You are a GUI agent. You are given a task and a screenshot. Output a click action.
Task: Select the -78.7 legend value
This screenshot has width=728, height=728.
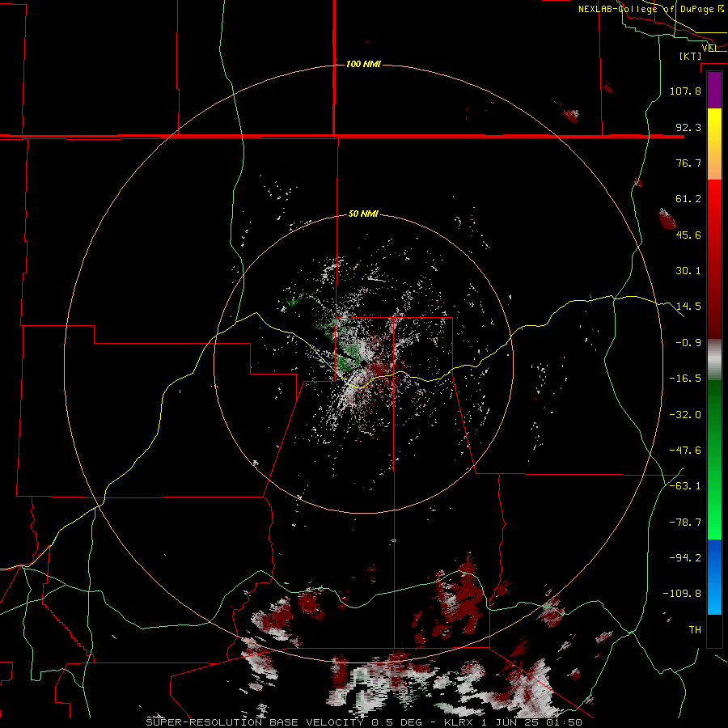[x=685, y=523]
